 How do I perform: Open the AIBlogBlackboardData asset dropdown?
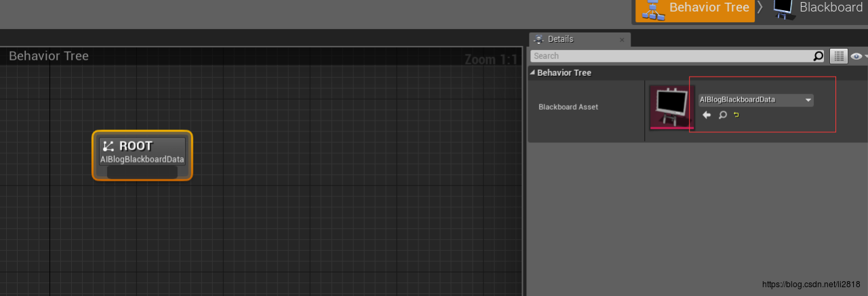point(755,100)
